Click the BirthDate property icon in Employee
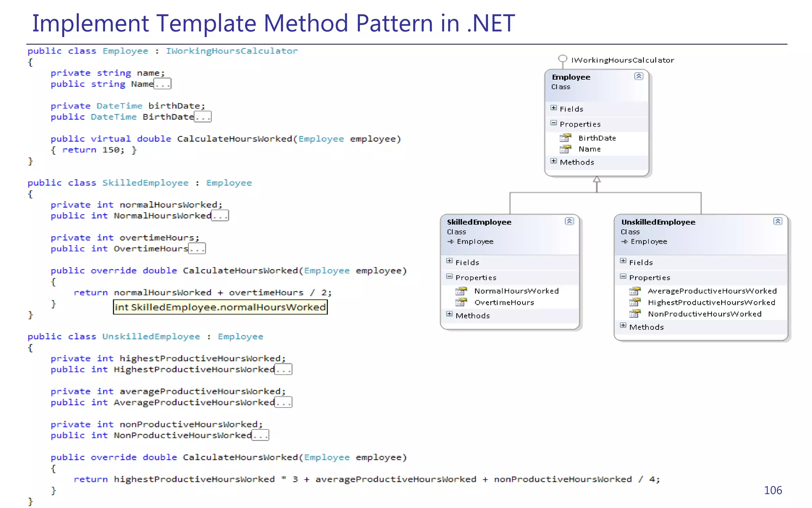 point(565,138)
